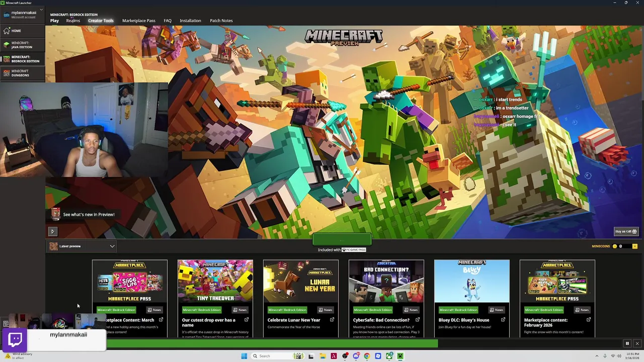644x362 pixels.
Task: Select Minecraft: Java Edition in sidebar
Action: pyautogui.click(x=22, y=45)
